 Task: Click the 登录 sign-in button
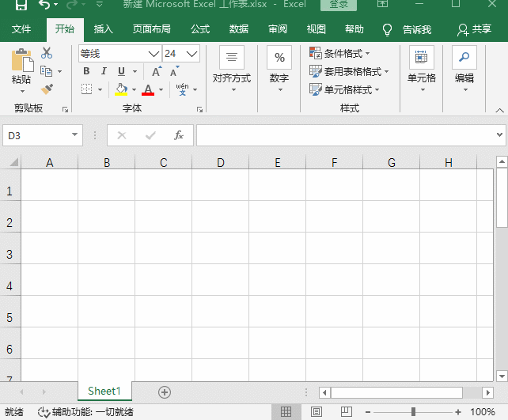pos(339,5)
